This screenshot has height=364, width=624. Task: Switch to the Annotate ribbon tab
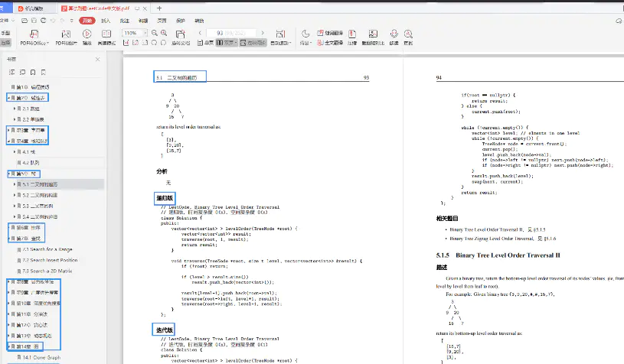(125, 21)
